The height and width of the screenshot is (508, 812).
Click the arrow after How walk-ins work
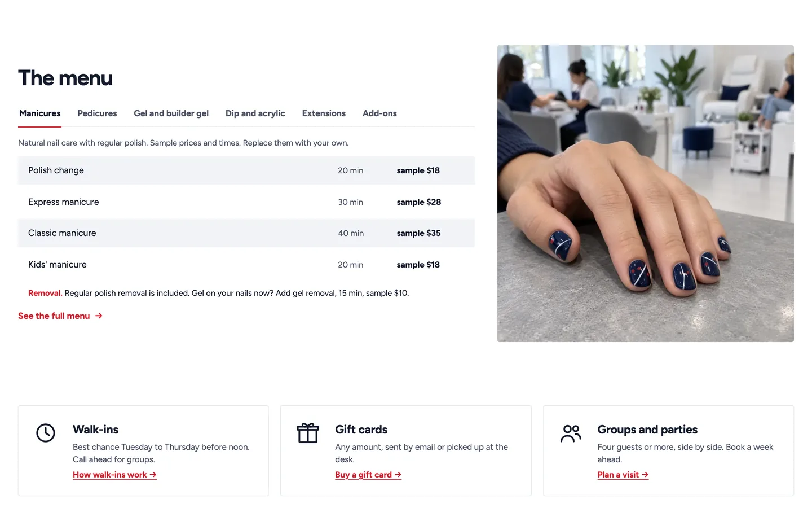tap(153, 475)
